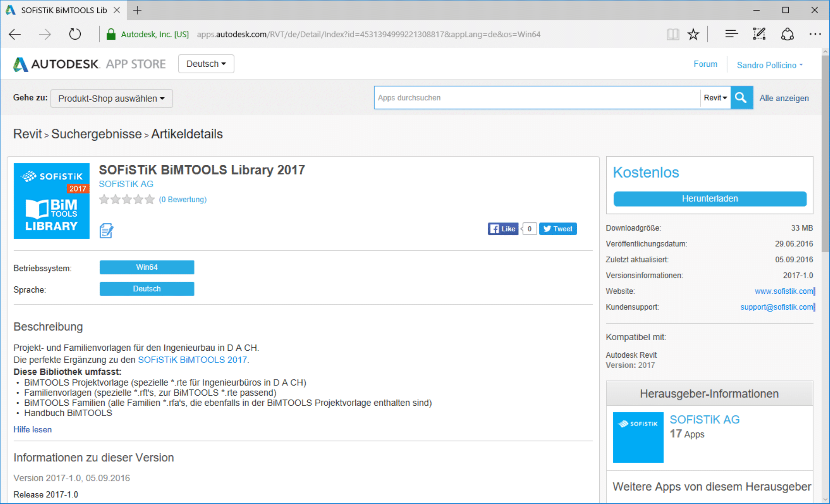This screenshot has width=830, height=504.
Task: Open the Revit search filter dropdown
Action: tap(715, 98)
